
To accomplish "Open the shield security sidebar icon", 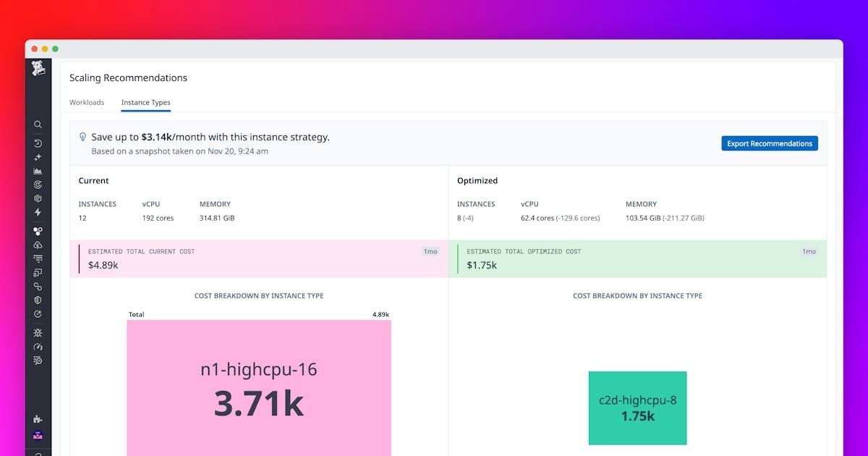I will tap(38, 300).
